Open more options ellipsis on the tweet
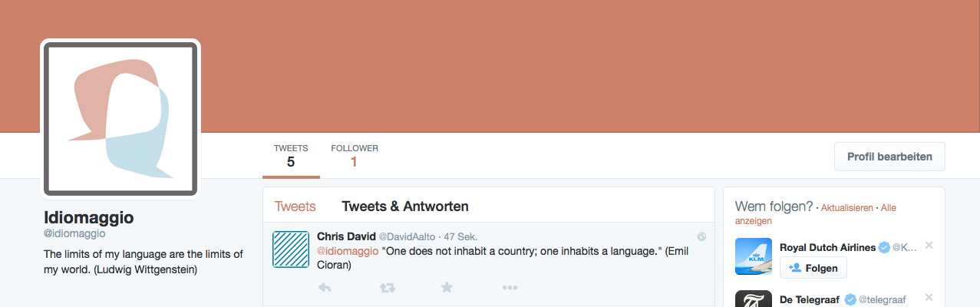Screen dimensions: 980x307 (510, 288)
